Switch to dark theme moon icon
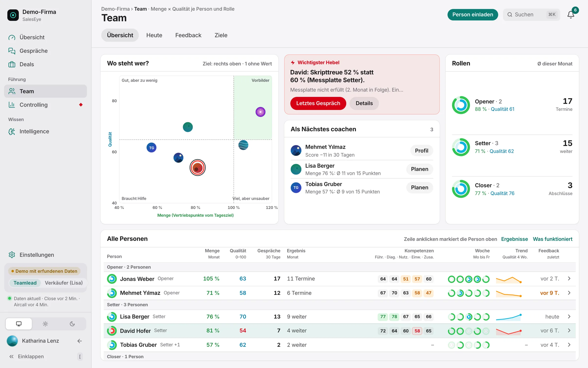Image resolution: width=588 pixels, height=368 pixels. [x=72, y=324]
